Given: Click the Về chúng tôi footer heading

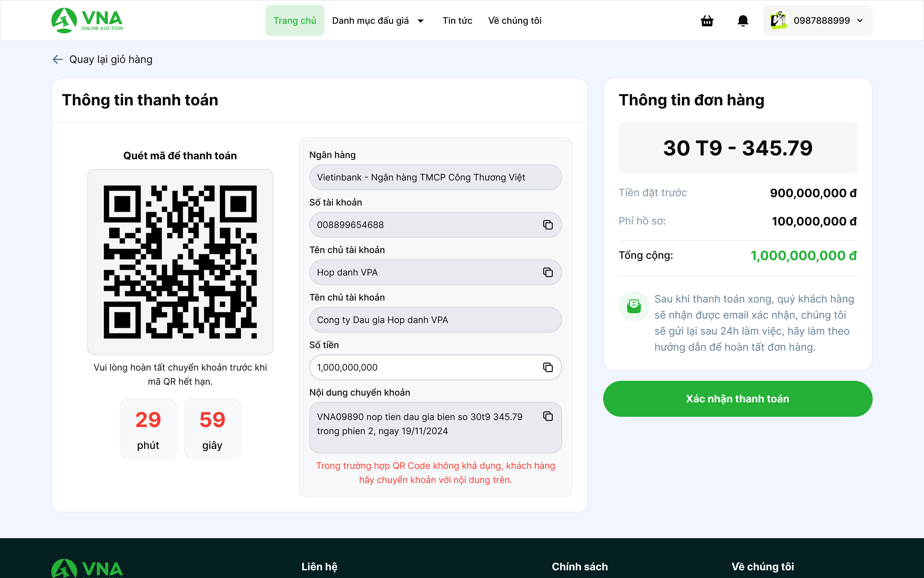Looking at the screenshot, I should coord(763,566).
